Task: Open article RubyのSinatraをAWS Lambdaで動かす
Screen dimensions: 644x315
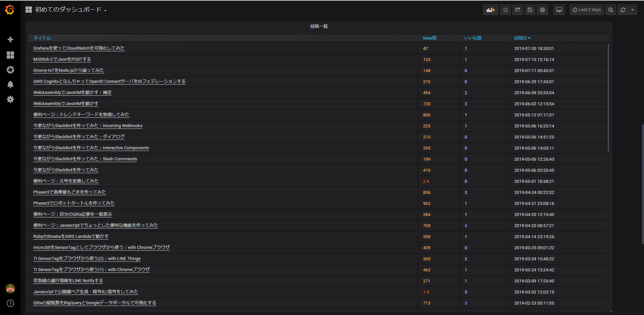Action: pos(71,237)
